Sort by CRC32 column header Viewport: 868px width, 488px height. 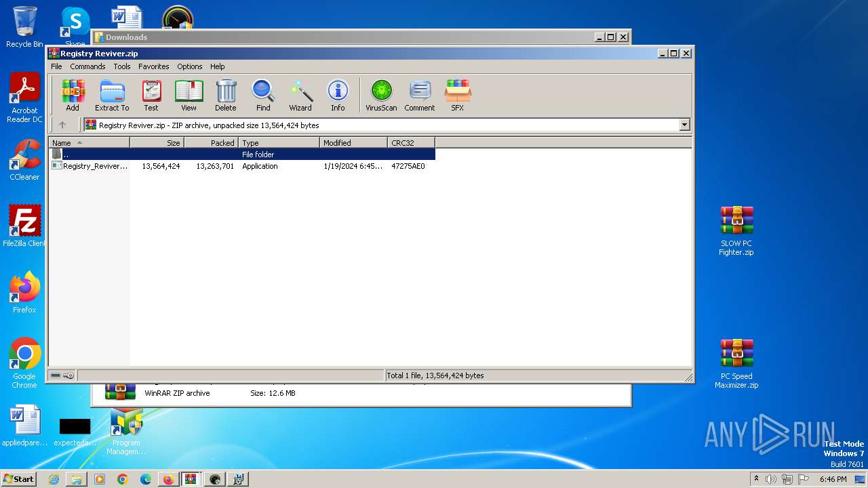411,142
